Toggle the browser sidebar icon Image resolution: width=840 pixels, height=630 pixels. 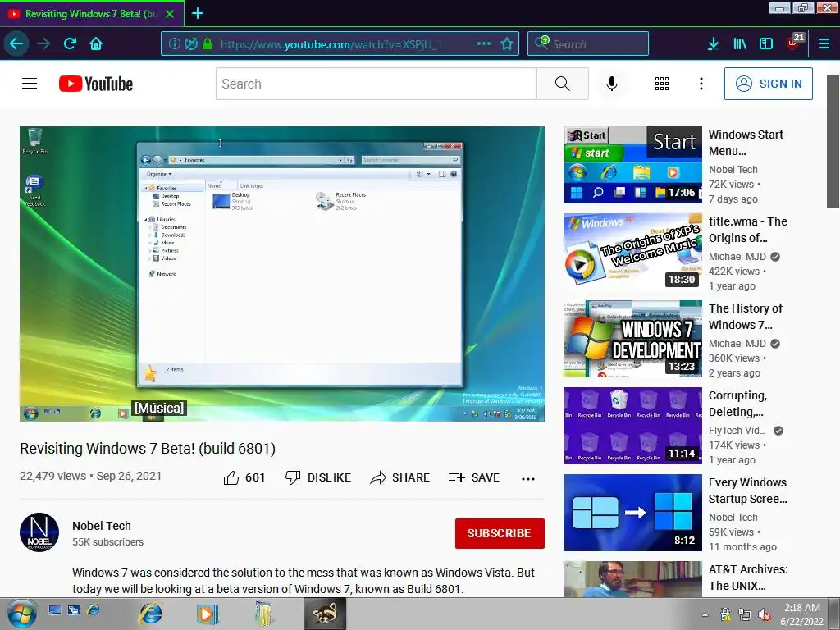766,43
